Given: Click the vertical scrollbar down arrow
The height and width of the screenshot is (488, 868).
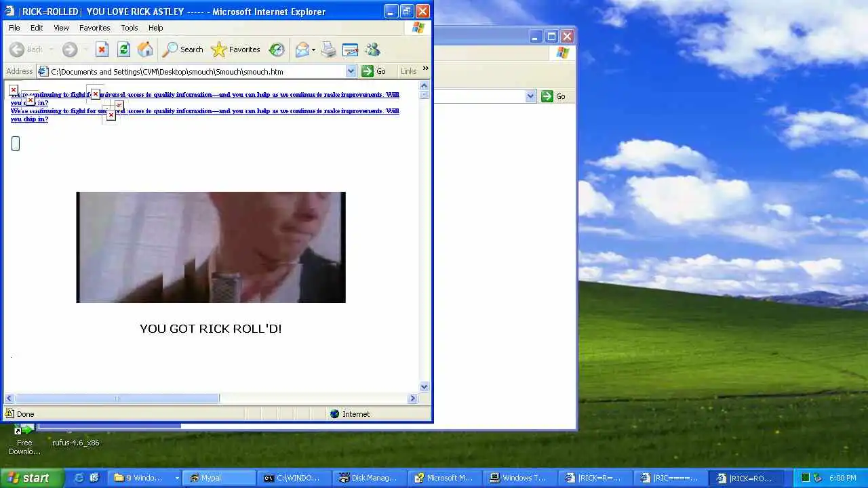Looking at the screenshot, I should tap(425, 387).
